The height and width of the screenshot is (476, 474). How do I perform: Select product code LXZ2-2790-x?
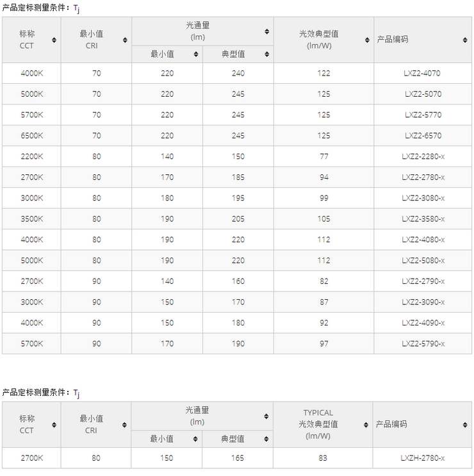423,281
